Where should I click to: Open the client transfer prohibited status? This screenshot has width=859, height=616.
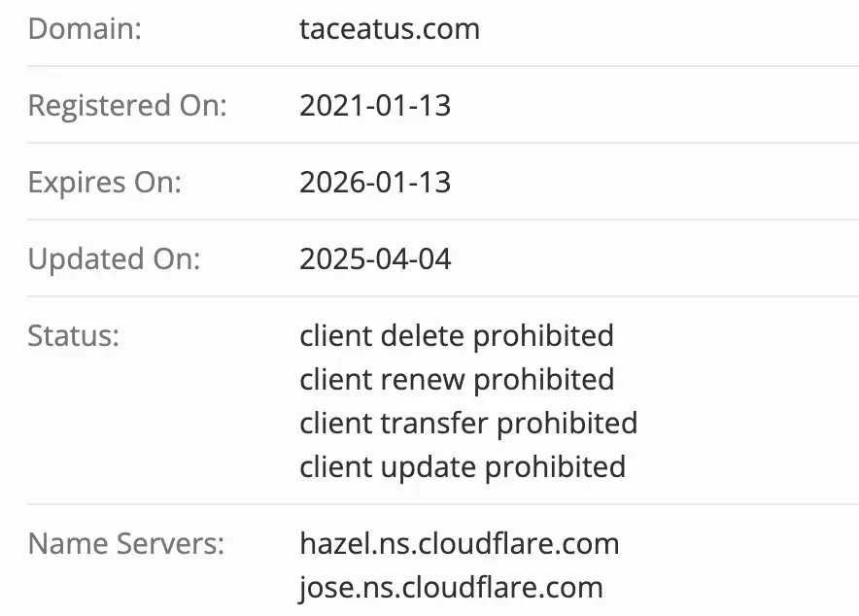click(x=468, y=423)
